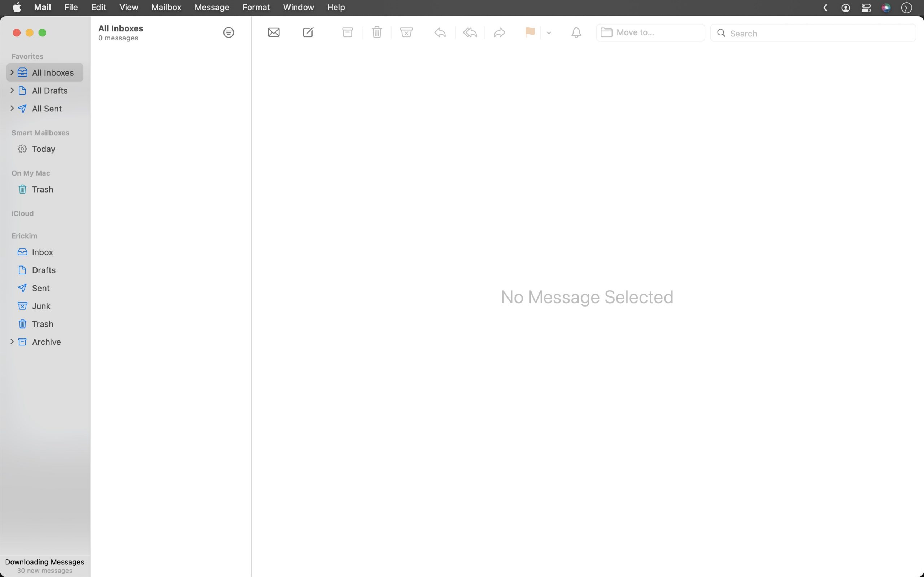Click the Mute bell icon

[x=576, y=32]
